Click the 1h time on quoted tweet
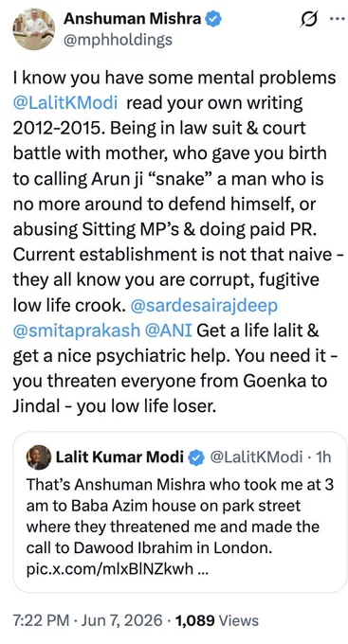The height and width of the screenshot is (644, 348). (x=322, y=456)
